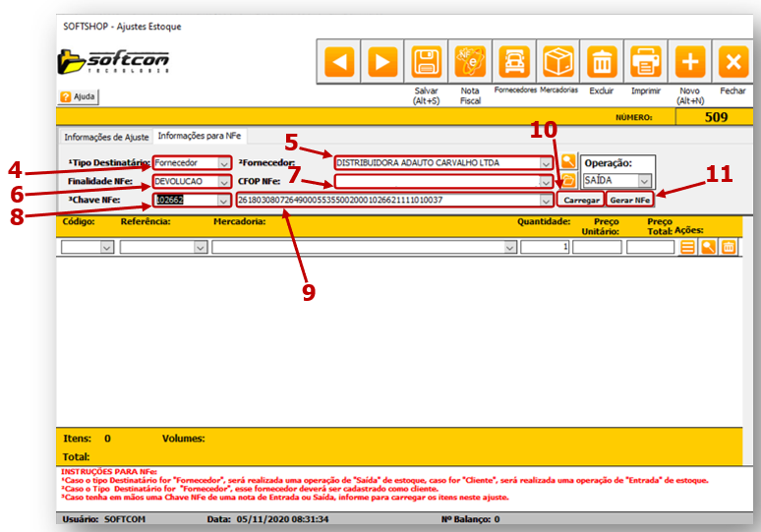The height and width of the screenshot is (532, 761).
Task: Open the Operação dropdown showing SAÍDA
Action: click(x=645, y=181)
